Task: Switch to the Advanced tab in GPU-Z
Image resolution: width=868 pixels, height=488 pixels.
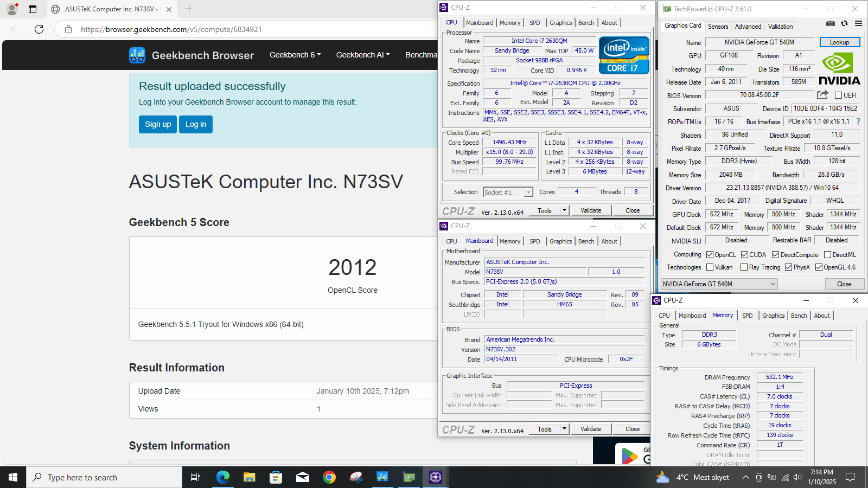Action: pyautogui.click(x=748, y=26)
